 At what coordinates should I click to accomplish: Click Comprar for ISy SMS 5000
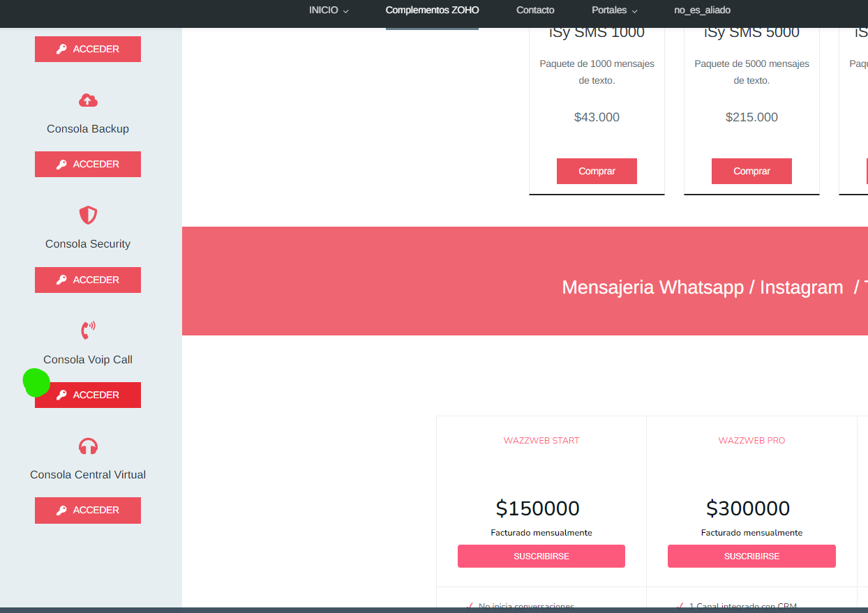click(x=751, y=171)
